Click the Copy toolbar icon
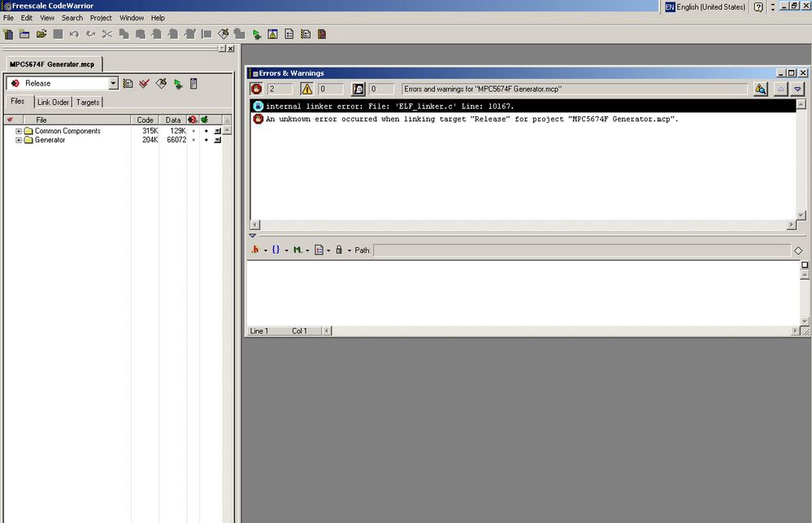This screenshot has height=523, width=812. (x=124, y=34)
